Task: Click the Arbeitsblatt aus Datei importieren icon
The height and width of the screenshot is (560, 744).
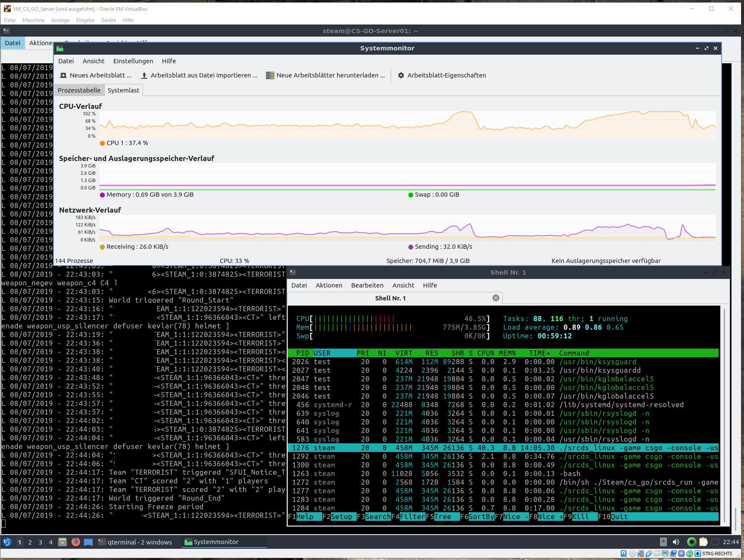Action: point(144,75)
